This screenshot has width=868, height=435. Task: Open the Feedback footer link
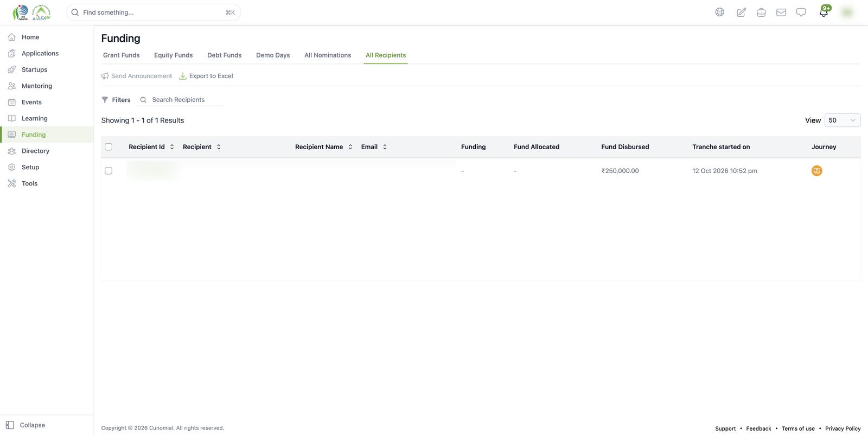coord(758,428)
